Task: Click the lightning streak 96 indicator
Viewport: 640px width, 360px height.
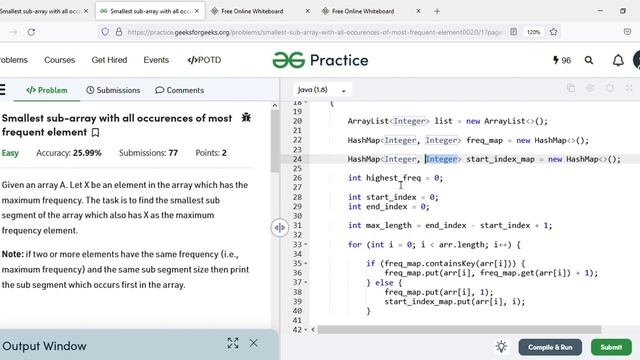Action: point(562,60)
